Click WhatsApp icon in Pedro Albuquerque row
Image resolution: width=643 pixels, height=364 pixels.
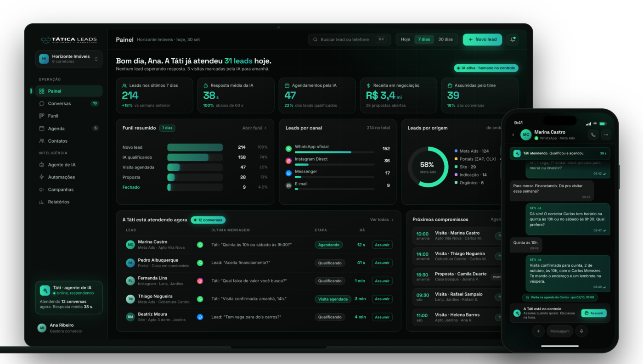click(x=200, y=263)
